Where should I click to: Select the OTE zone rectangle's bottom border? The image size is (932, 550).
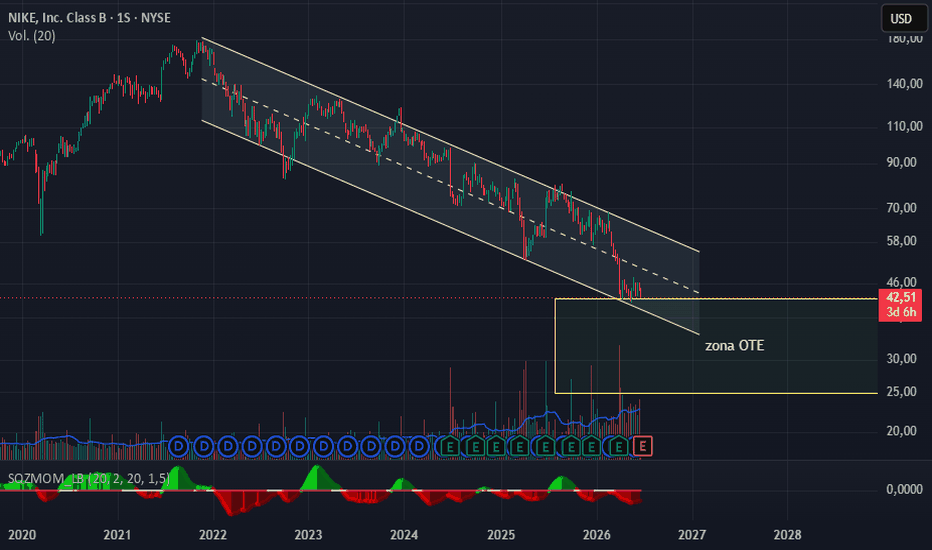[x=716, y=393]
